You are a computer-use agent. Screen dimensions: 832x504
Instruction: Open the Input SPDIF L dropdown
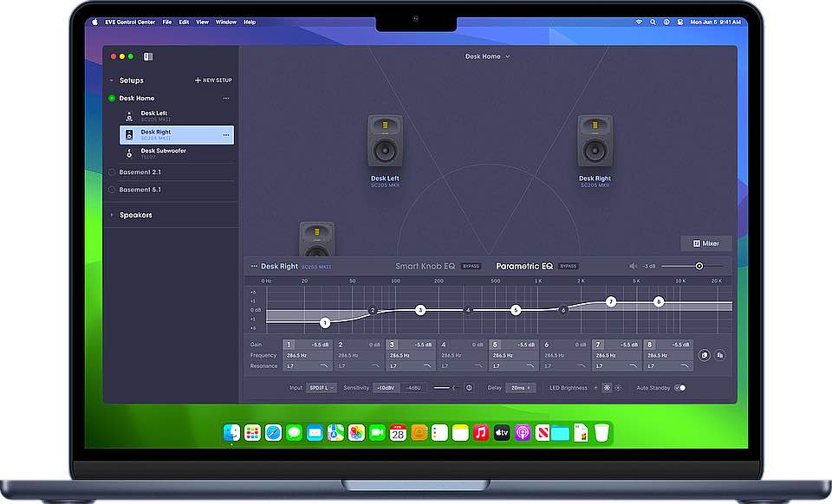pyautogui.click(x=321, y=388)
